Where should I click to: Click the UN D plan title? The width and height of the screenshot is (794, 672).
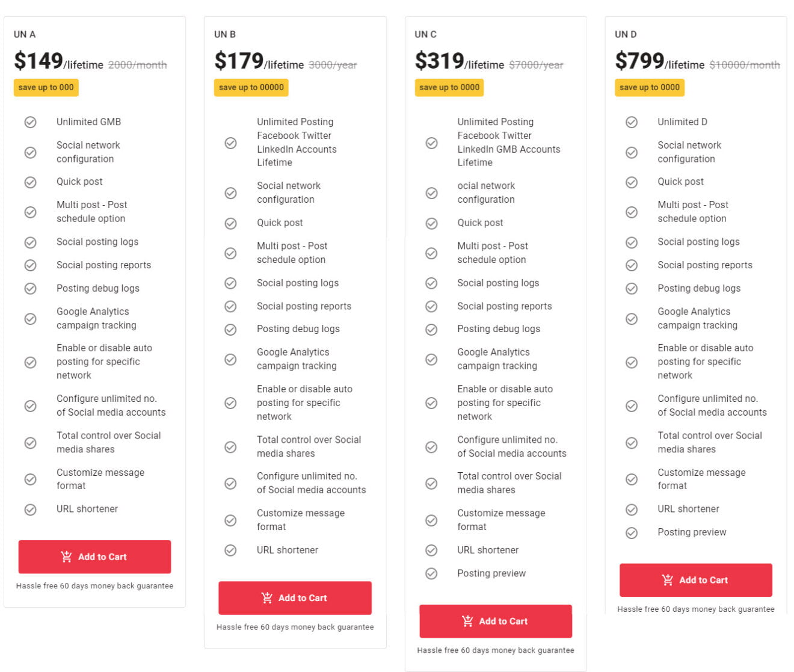pyautogui.click(x=626, y=34)
